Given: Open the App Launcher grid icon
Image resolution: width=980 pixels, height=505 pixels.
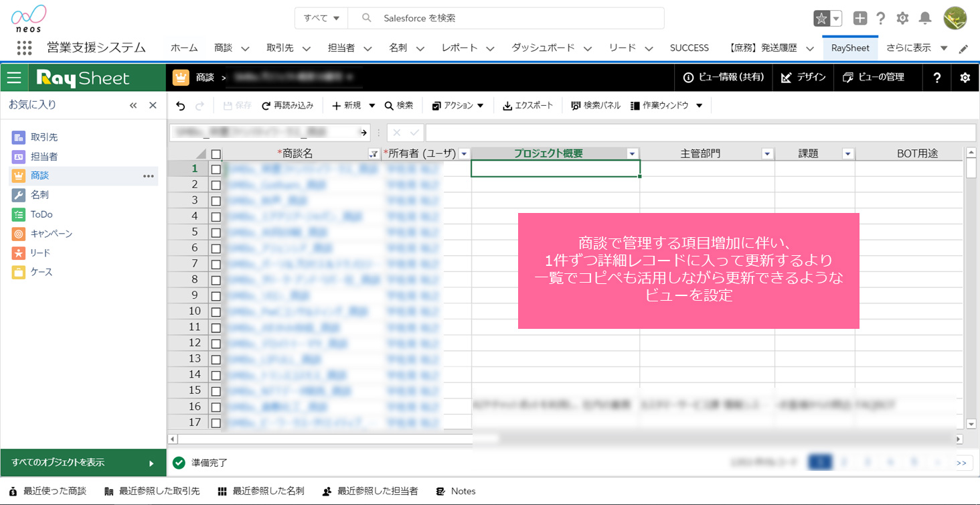Looking at the screenshot, I should [24, 48].
